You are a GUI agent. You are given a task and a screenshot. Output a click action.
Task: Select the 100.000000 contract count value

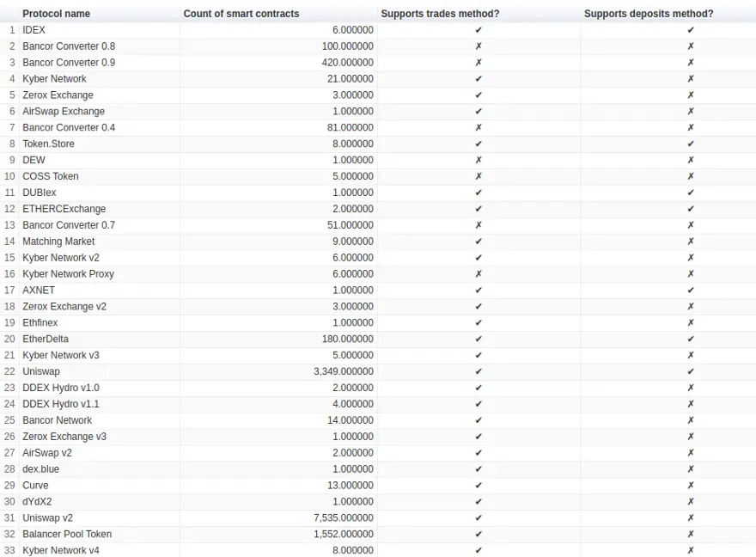point(348,46)
